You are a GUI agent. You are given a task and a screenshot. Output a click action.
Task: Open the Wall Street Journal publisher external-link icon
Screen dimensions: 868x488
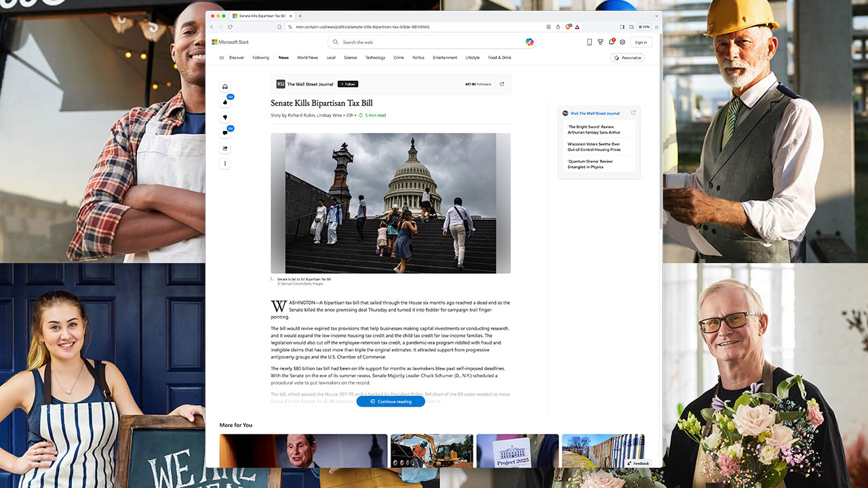pyautogui.click(x=502, y=84)
